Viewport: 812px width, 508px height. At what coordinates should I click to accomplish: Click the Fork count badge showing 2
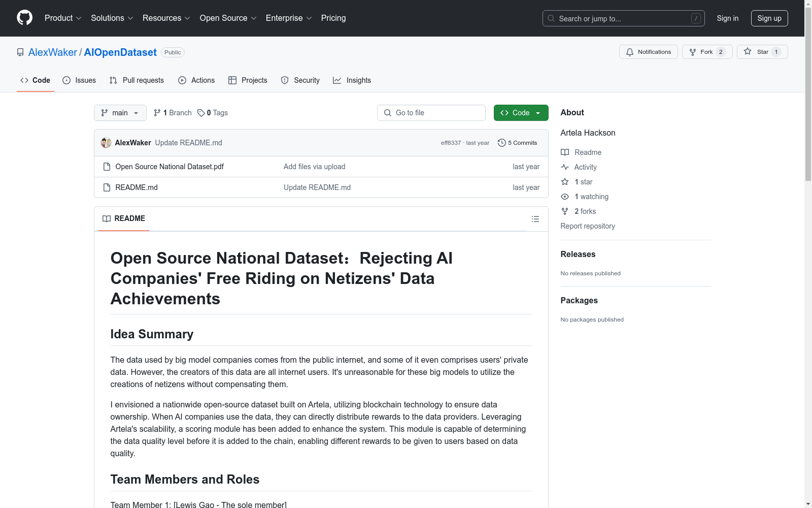pos(721,52)
